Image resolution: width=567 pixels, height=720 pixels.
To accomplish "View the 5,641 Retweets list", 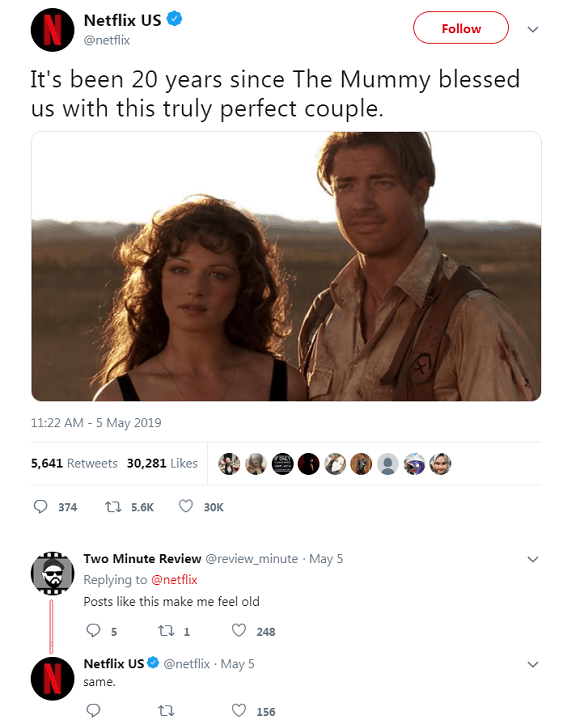I will [74, 463].
